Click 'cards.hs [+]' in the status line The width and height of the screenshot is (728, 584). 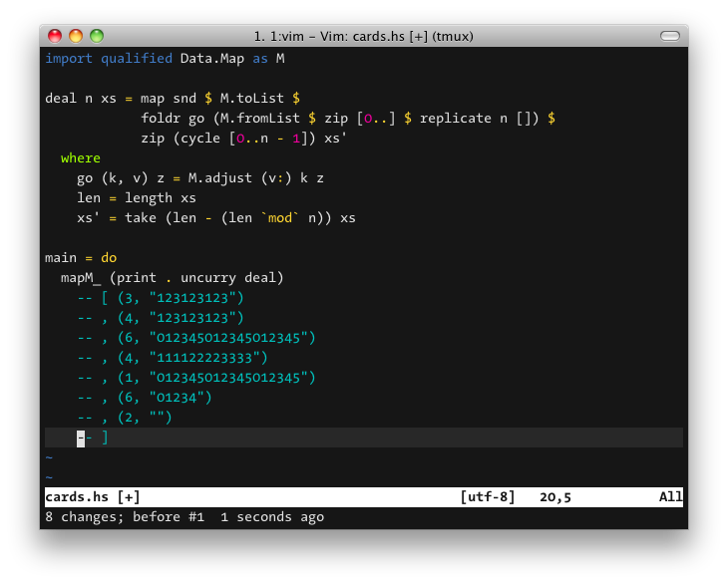click(x=93, y=497)
